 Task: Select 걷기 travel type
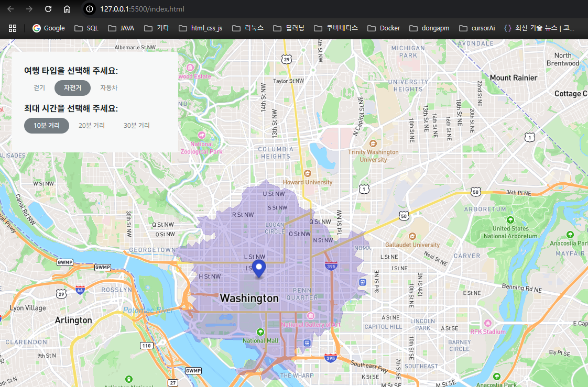click(x=39, y=87)
